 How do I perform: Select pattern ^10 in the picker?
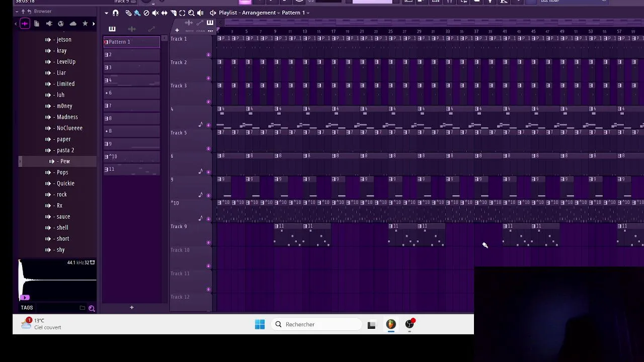[132, 156]
